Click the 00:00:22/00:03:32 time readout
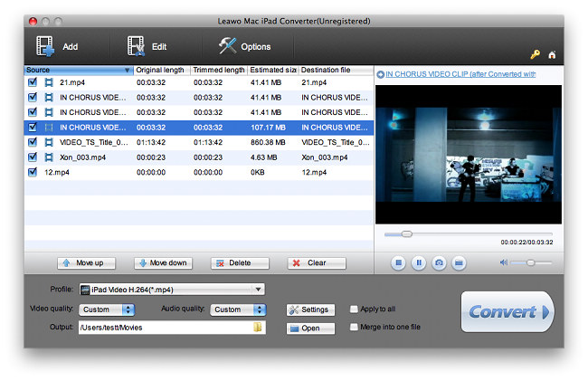The width and height of the screenshot is (588, 381). click(526, 243)
